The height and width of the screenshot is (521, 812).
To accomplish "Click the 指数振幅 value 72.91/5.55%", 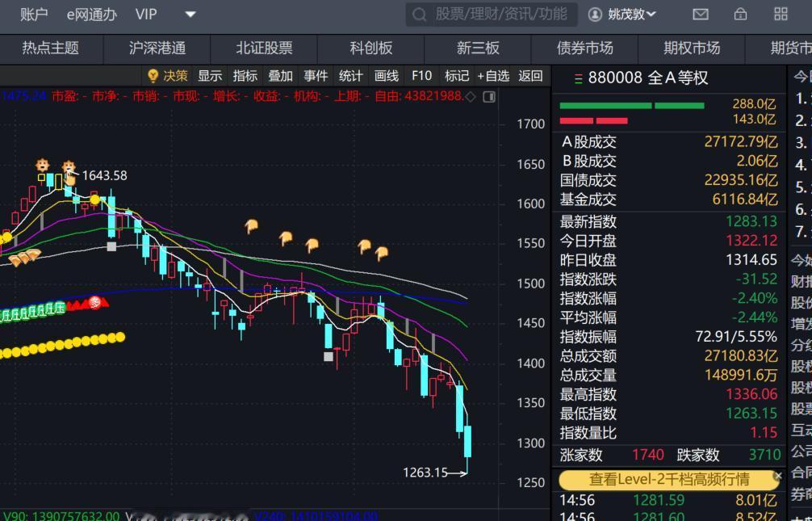I will (736, 337).
